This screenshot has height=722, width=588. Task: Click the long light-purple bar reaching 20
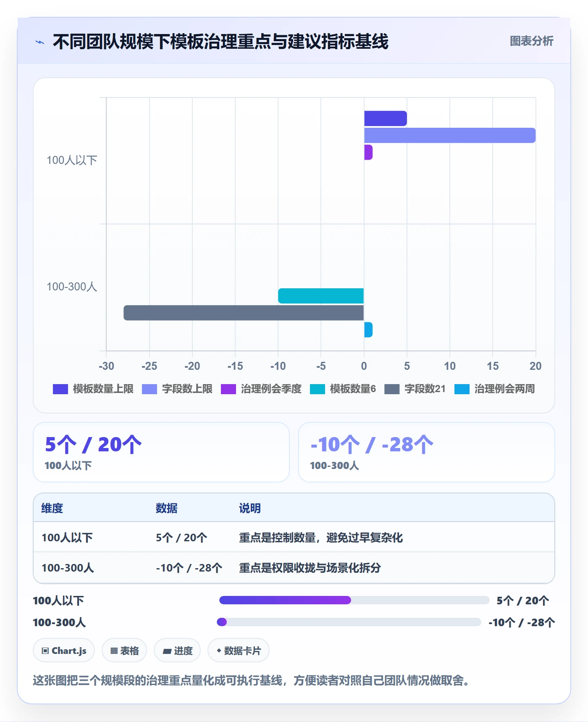449,135
